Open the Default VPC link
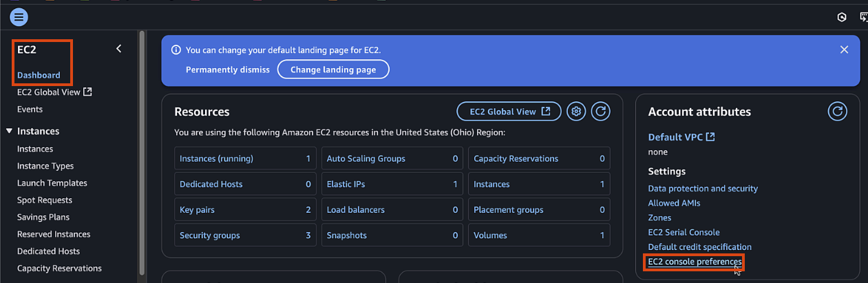868x283 pixels. point(681,137)
